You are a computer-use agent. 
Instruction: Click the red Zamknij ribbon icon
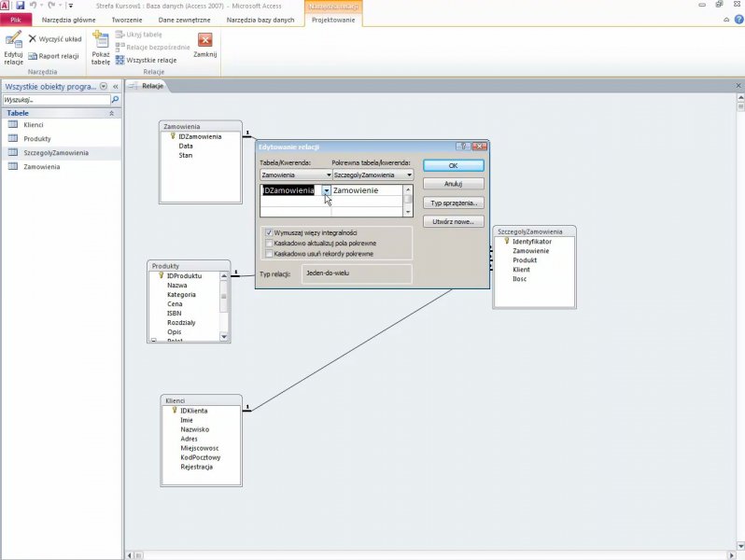pyautogui.click(x=204, y=40)
